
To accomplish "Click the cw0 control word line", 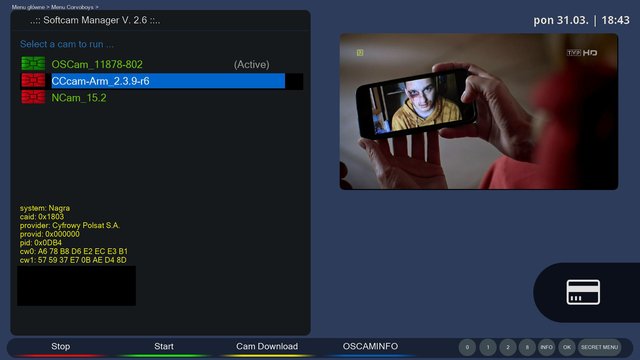I will coord(74,251).
